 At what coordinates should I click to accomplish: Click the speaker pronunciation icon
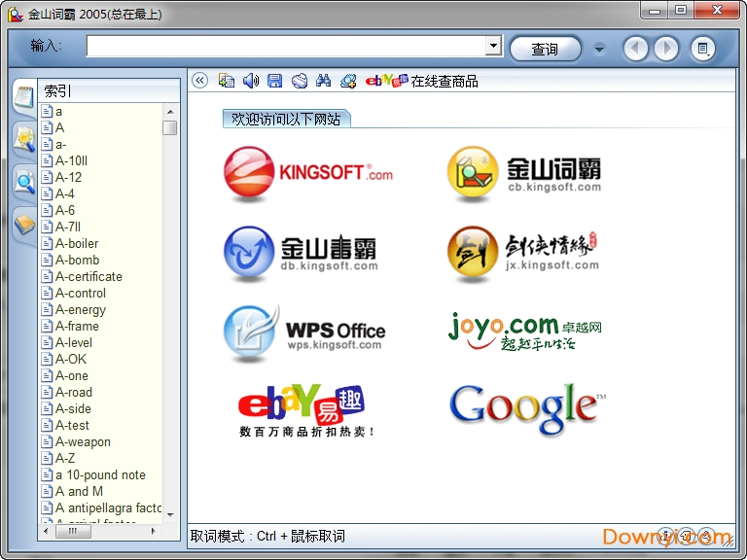click(251, 81)
